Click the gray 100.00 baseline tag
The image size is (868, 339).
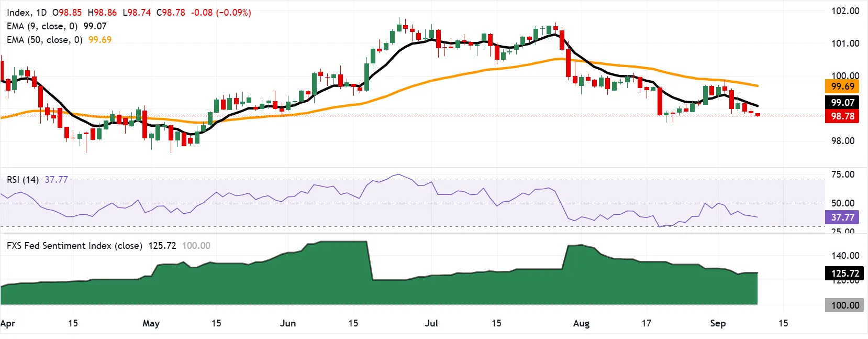(844, 305)
